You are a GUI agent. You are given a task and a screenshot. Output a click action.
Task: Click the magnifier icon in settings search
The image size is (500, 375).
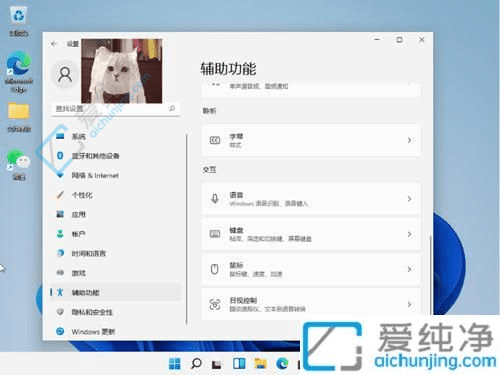(x=172, y=108)
